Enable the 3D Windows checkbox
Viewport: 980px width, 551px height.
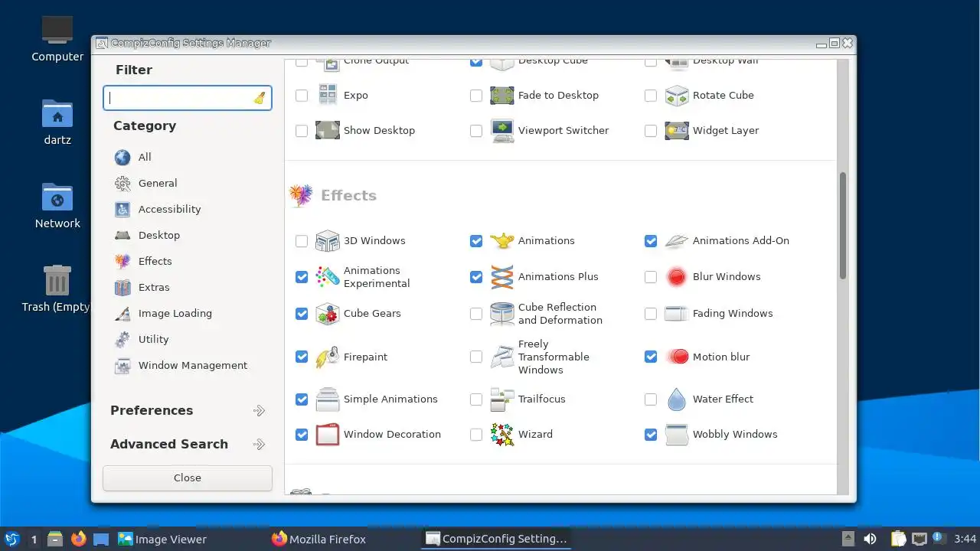coord(302,241)
